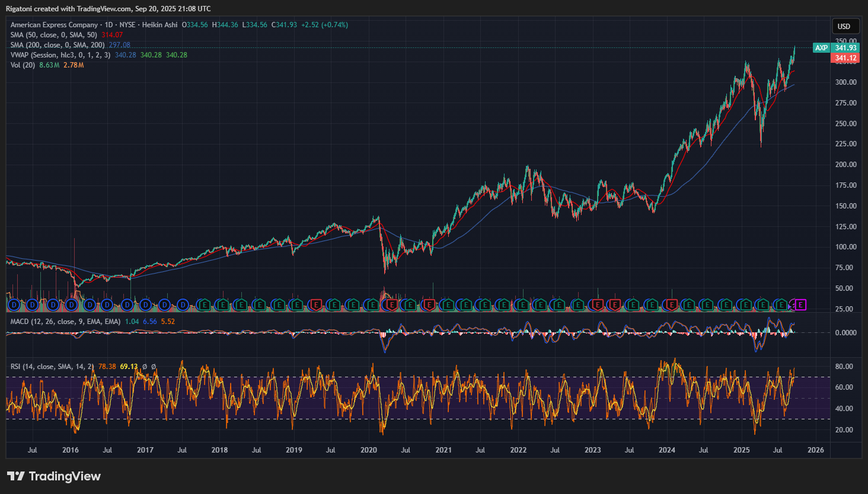Image resolution: width=868 pixels, height=494 pixels.
Task: Click the first green earnings marker after dividend markers
Action: pos(204,305)
